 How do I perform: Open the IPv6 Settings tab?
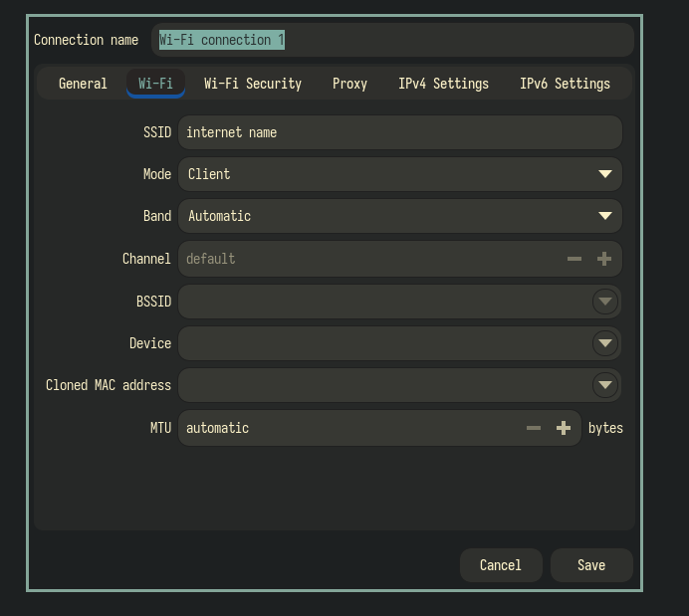(565, 84)
